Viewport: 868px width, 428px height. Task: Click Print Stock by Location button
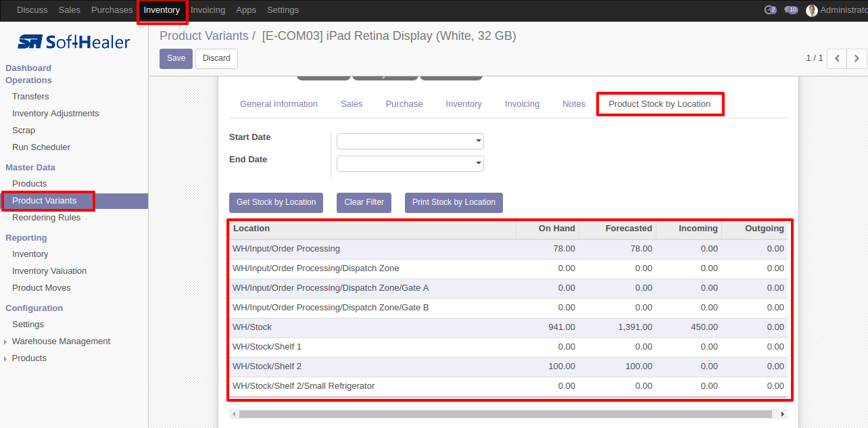454,202
